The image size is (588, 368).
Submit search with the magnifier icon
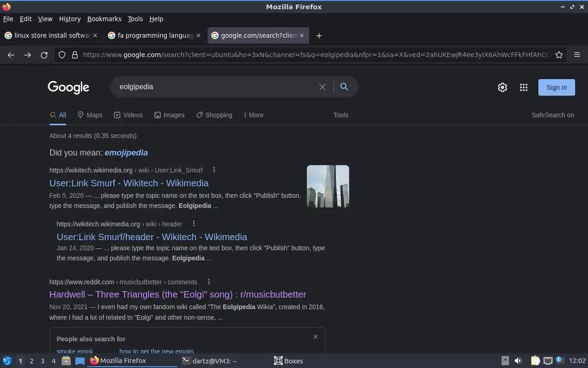click(x=344, y=87)
